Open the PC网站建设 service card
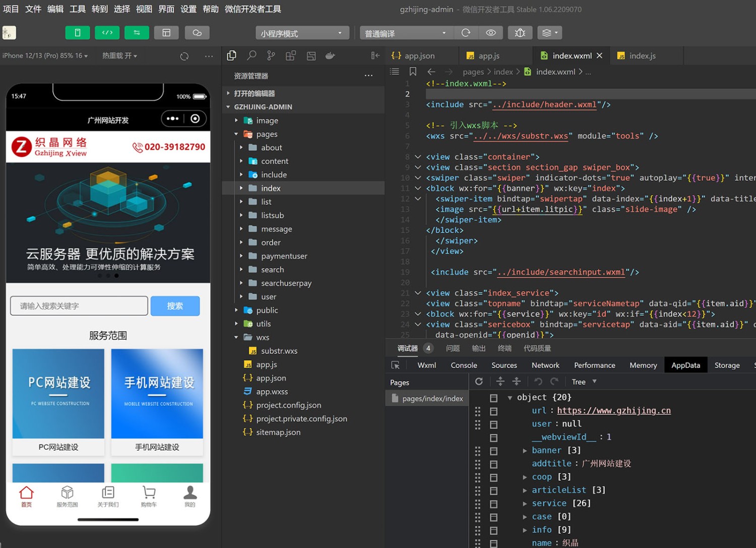 (58, 402)
